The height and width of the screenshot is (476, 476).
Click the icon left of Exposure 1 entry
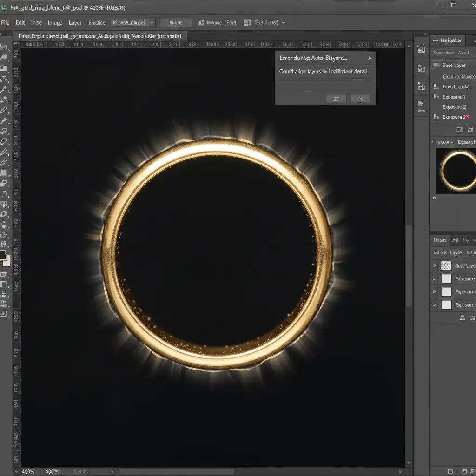[x=436, y=97]
